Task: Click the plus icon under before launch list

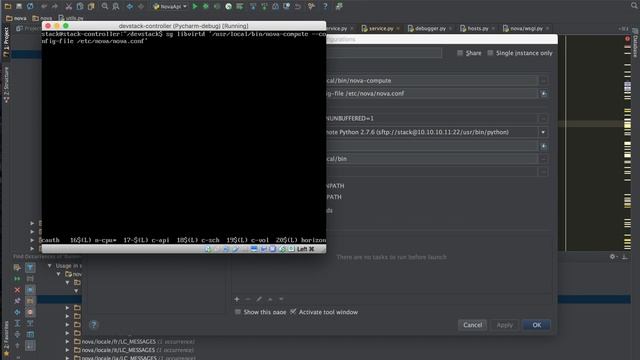Action: tap(237, 299)
